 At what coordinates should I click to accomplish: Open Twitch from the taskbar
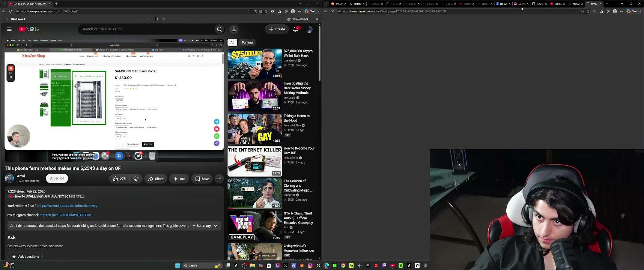pyautogui.click(x=384, y=265)
